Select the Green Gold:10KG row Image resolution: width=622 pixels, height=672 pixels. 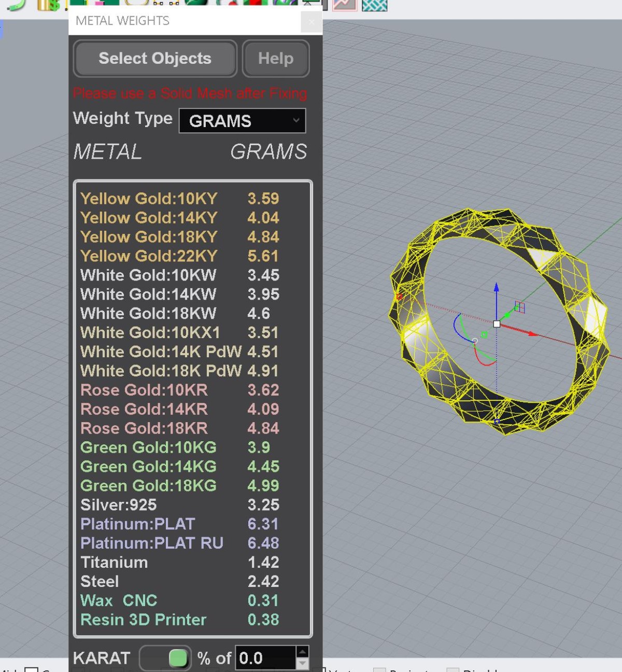180,447
